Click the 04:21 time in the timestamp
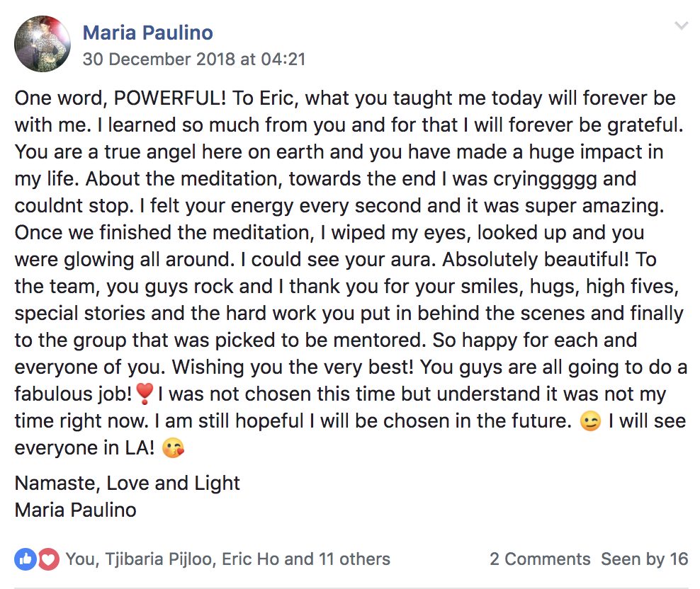 pyautogui.click(x=283, y=59)
